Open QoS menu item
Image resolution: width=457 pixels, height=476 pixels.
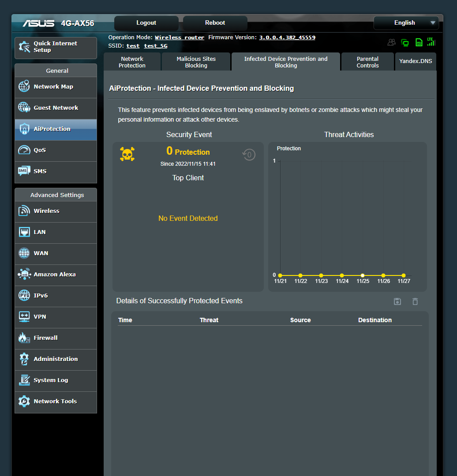click(56, 151)
